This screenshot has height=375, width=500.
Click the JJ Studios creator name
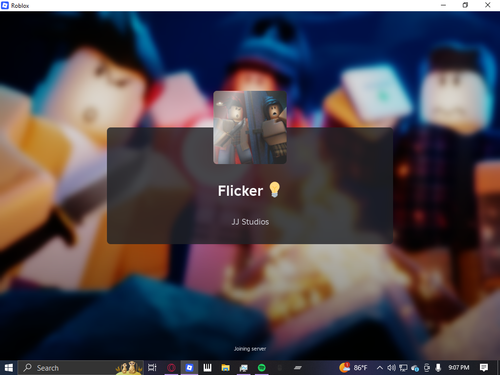(x=250, y=222)
